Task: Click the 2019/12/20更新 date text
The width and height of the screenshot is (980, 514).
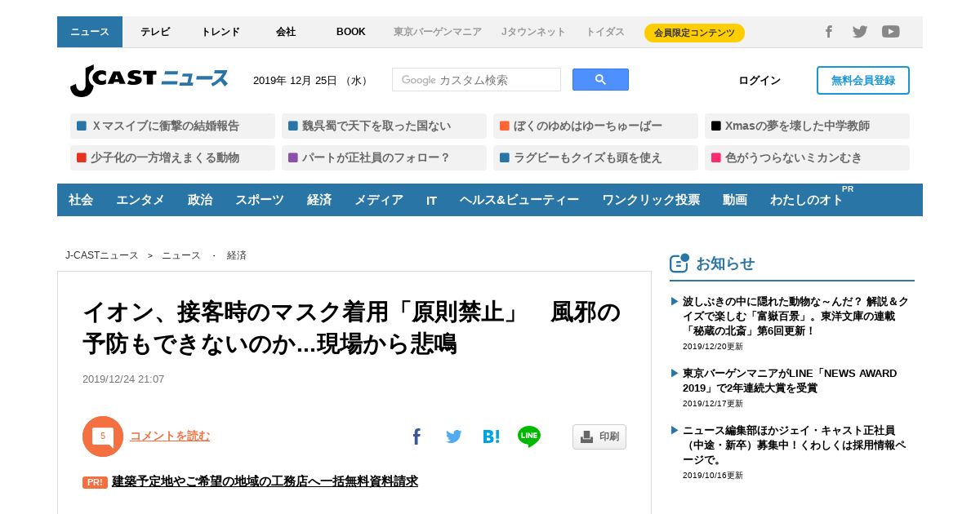Action: (x=713, y=347)
